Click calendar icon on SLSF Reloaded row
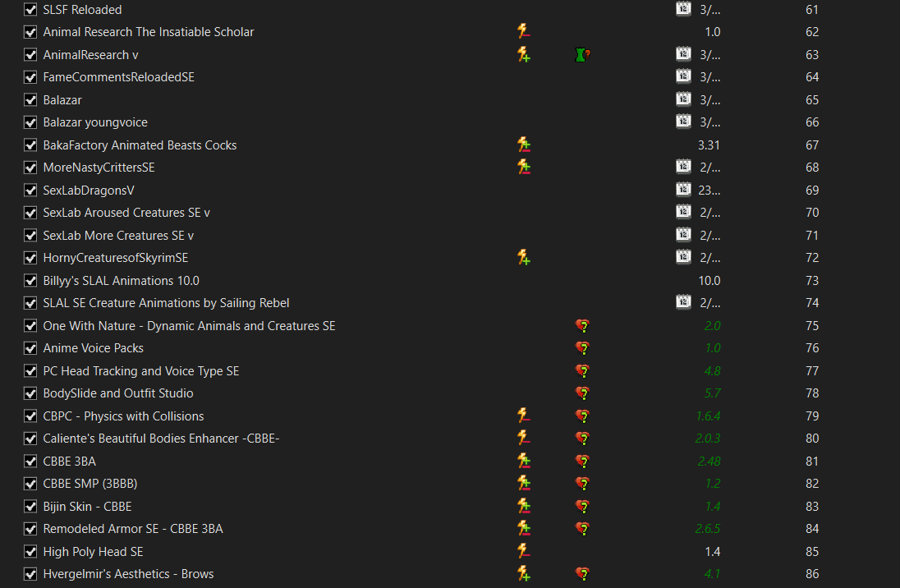 (683, 9)
